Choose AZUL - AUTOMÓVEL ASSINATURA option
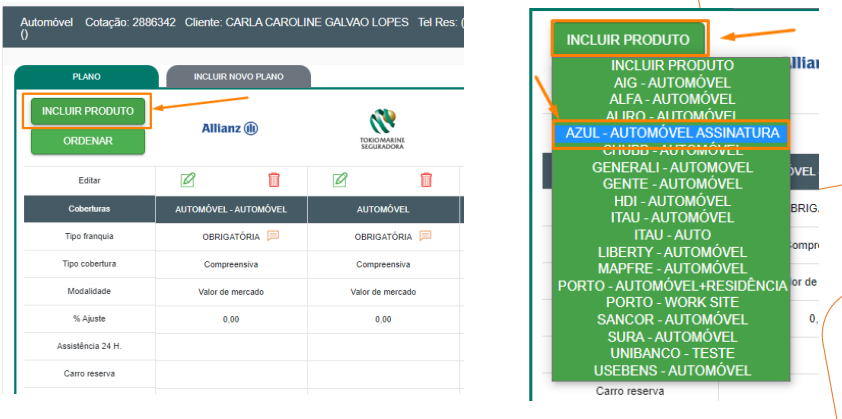 672,133
